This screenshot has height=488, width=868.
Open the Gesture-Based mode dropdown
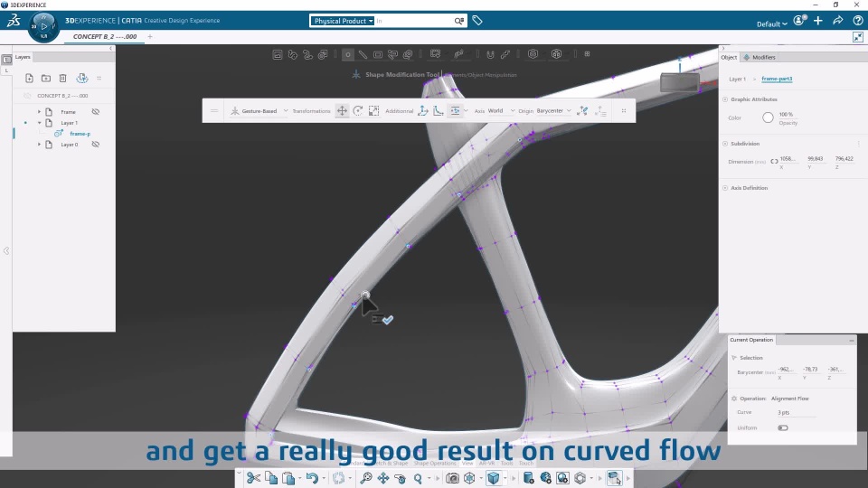(259, 110)
